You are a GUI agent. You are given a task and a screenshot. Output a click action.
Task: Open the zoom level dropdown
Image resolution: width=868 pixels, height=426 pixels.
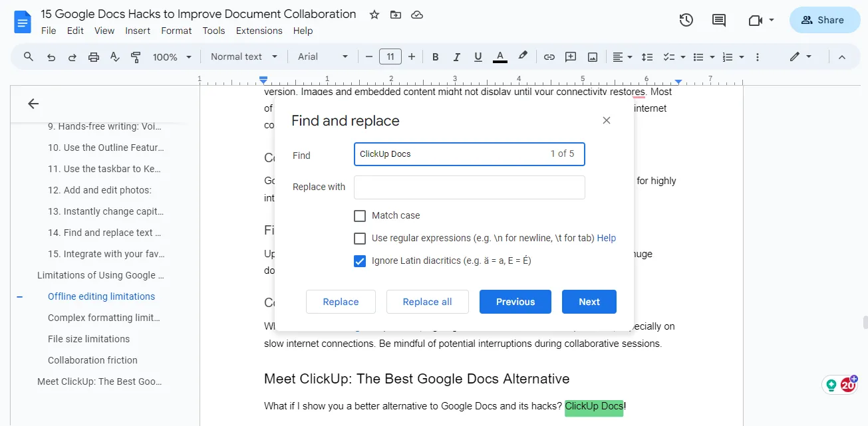coord(171,56)
